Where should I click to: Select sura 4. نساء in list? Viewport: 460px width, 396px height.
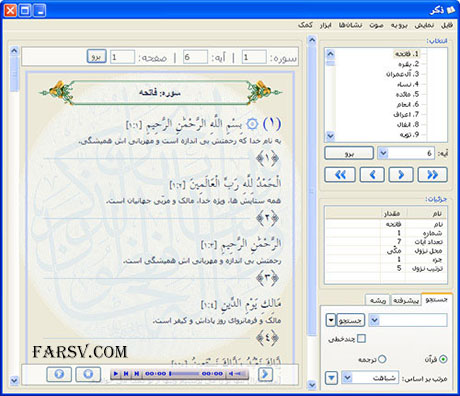408,84
